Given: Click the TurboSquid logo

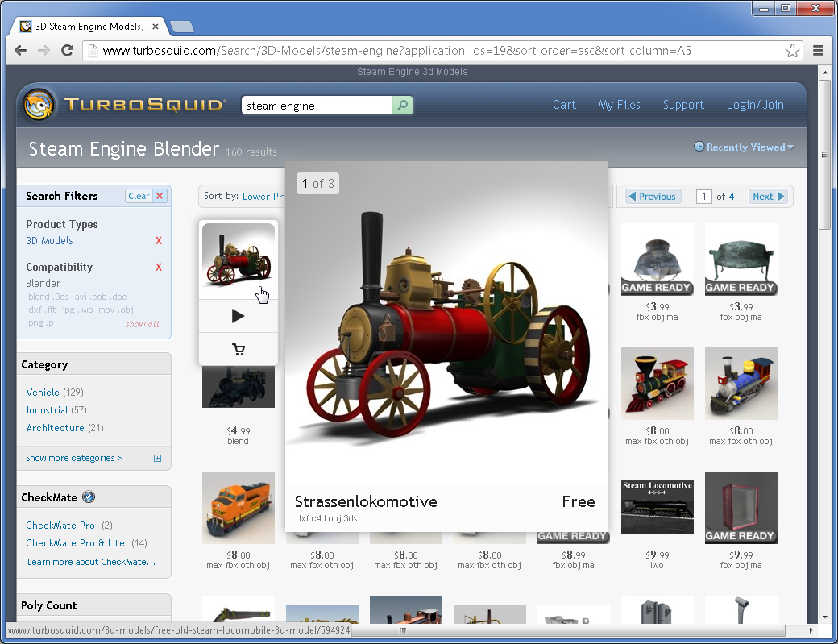Looking at the screenshot, I should tap(123, 104).
